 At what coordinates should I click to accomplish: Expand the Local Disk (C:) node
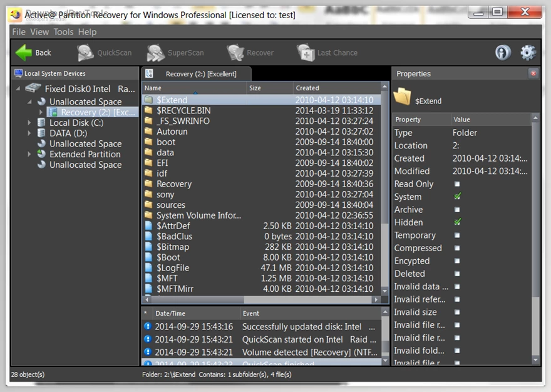pyautogui.click(x=29, y=123)
